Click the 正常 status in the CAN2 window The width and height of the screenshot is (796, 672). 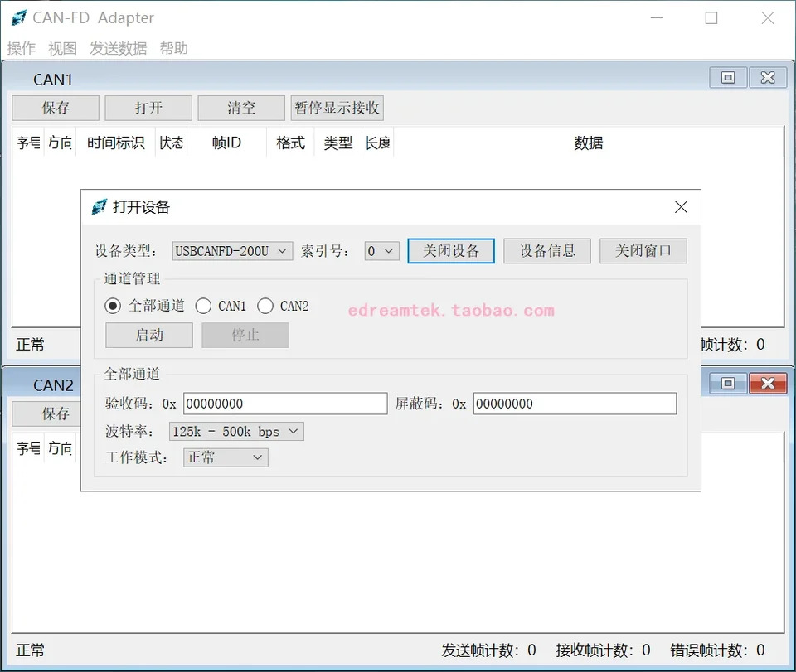pyautogui.click(x=30, y=650)
